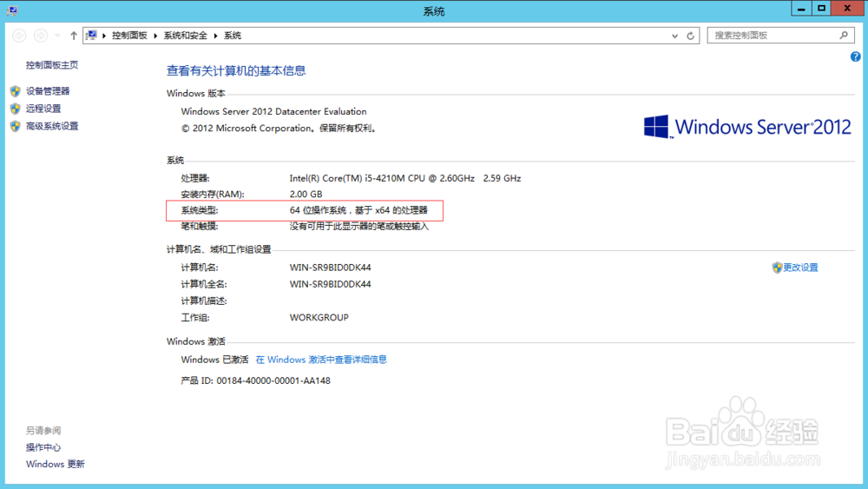Expand arrow after 控制面板 breadcrumb
868x489 pixels.
[155, 36]
